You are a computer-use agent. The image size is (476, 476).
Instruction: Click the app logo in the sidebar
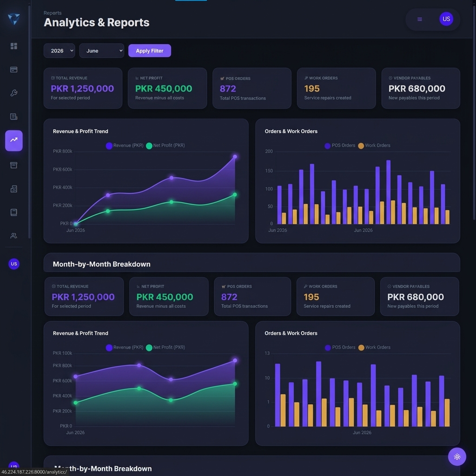click(13, 19)
